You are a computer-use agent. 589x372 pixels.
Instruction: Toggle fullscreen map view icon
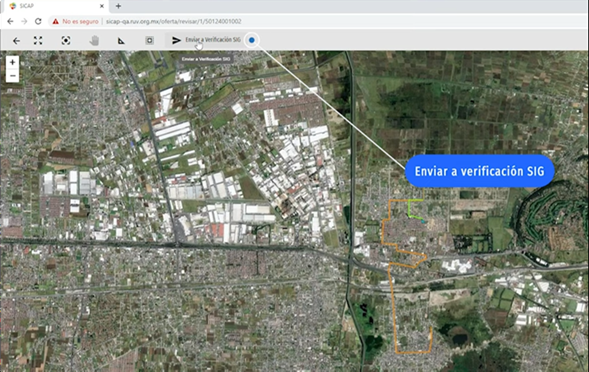[38, 41]
